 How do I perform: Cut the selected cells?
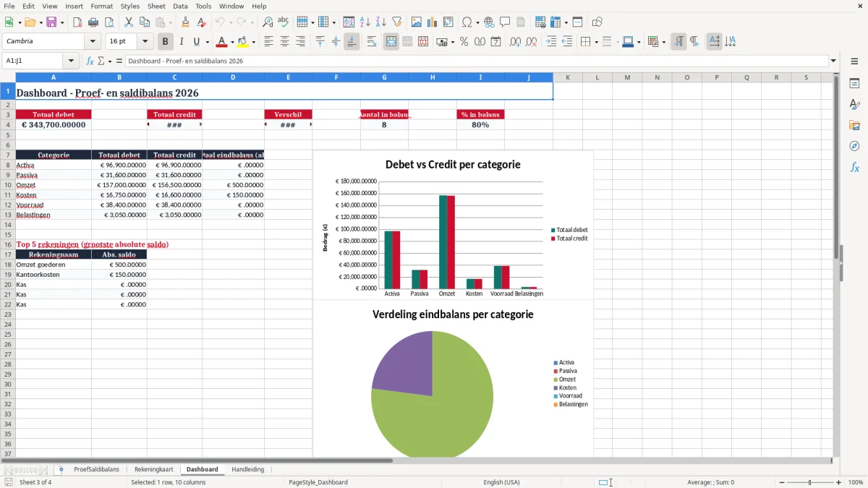(x=129, y=22)
